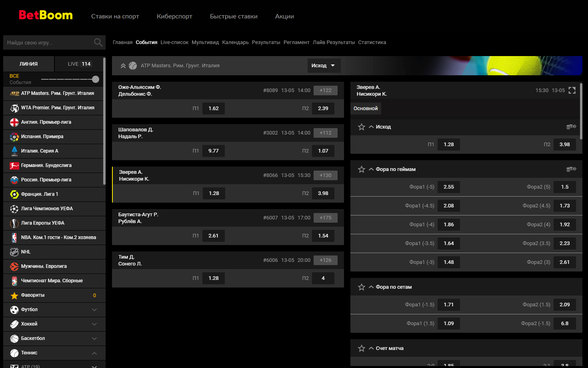The height and width of the screenshot is (368, 588).
Task: Collapse the Счет матча section chevron
Action: click(371, 348)
